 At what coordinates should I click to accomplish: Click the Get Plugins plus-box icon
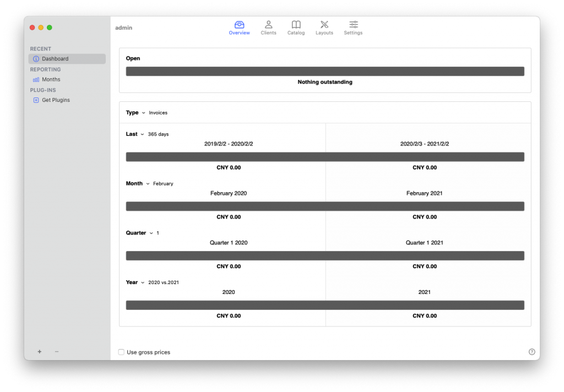tap(36, 100)
